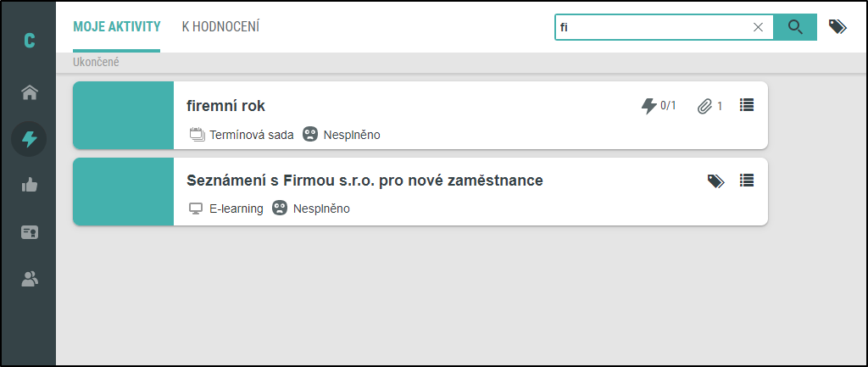Image resolution: width=868 pixels, height=367 pixels.
Task: Open the thumbs-up evaluation sidebar icon
Action: [30, 186]
